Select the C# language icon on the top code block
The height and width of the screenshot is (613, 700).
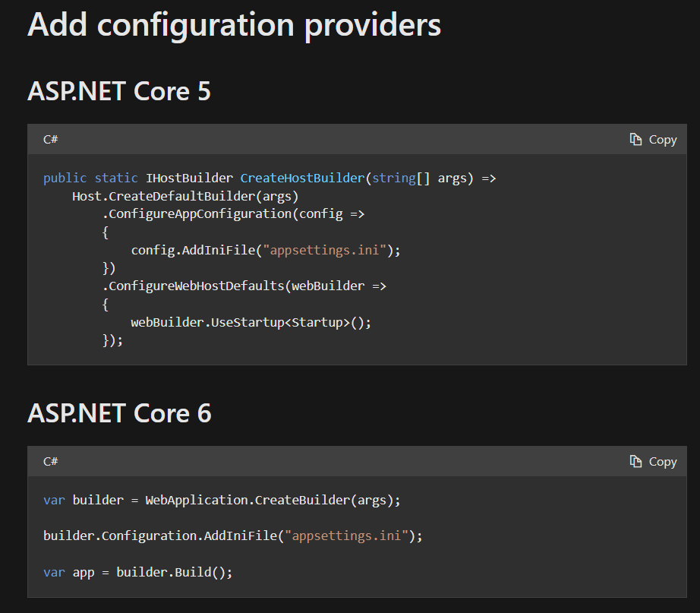click(50, 139)
